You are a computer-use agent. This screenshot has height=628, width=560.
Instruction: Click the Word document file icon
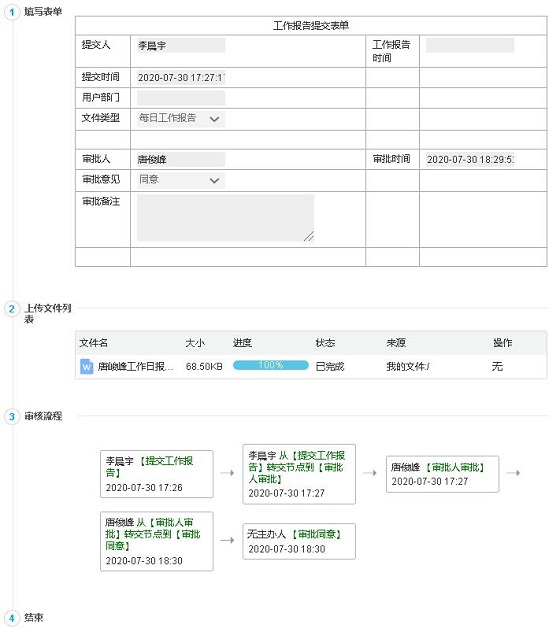pos(87,366)
